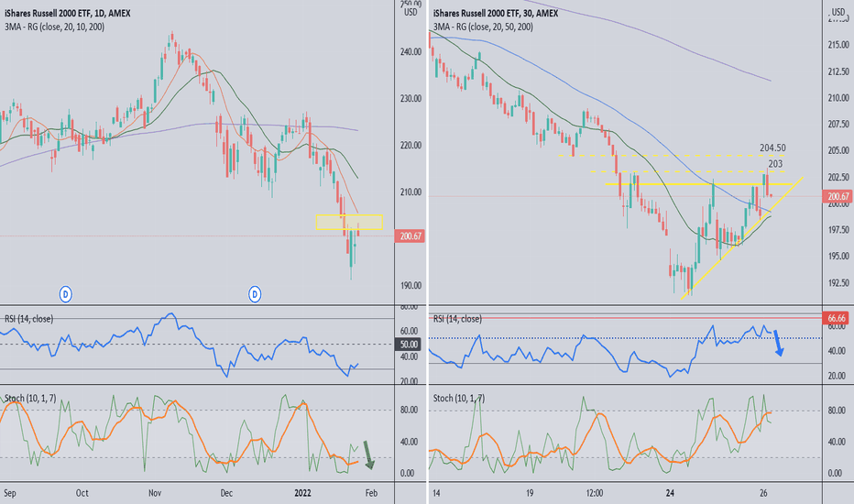This screenshot has height=504, width=854.
Task: Click the 215.00 price label on right axis
Action: coord(838,45)
